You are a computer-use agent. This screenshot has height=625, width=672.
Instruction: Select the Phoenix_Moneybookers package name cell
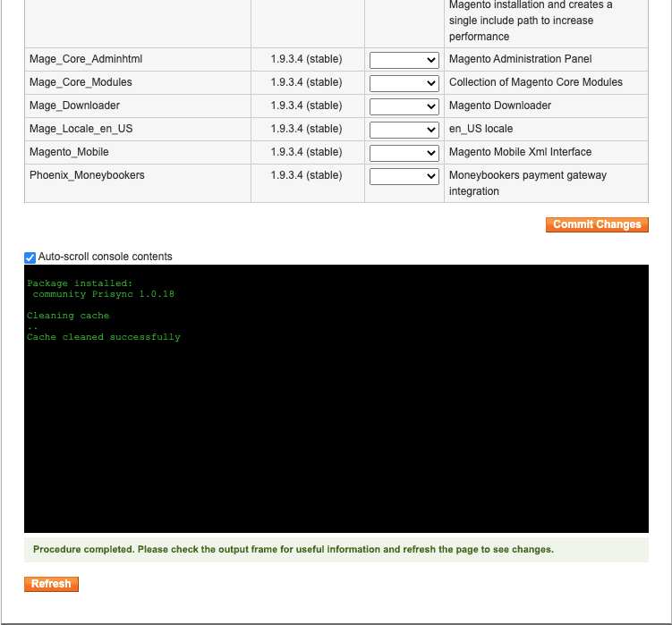click(x=87, y=175)
